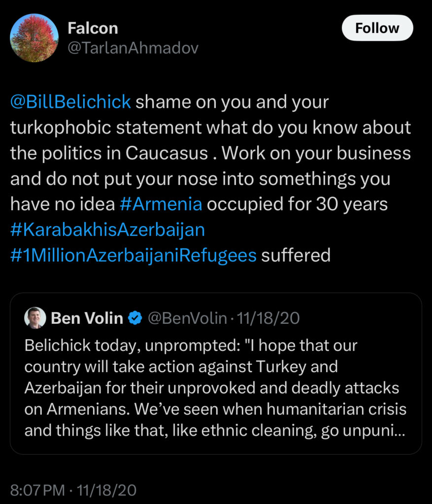Click the blue verified badge

(135, 318)
